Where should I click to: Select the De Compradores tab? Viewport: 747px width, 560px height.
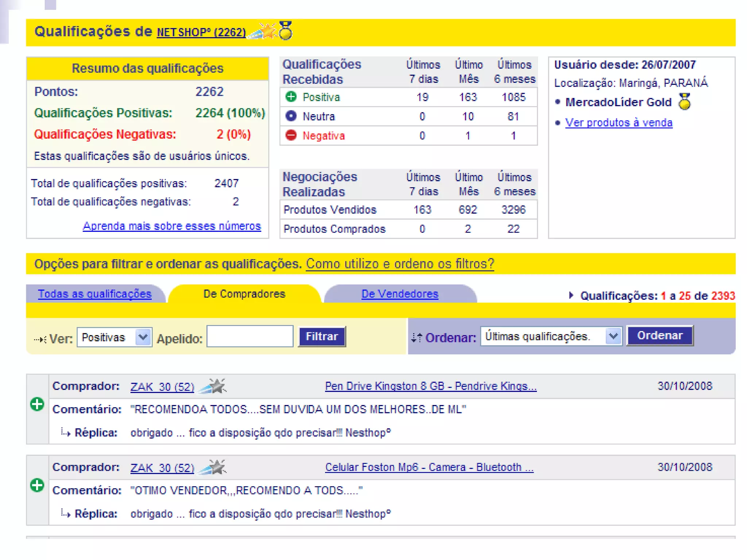244,294
